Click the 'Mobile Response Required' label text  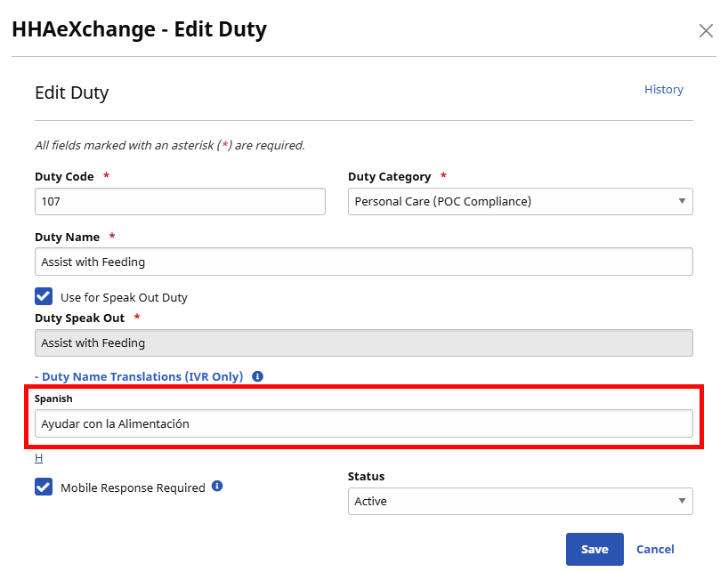[x=133, y=487]
